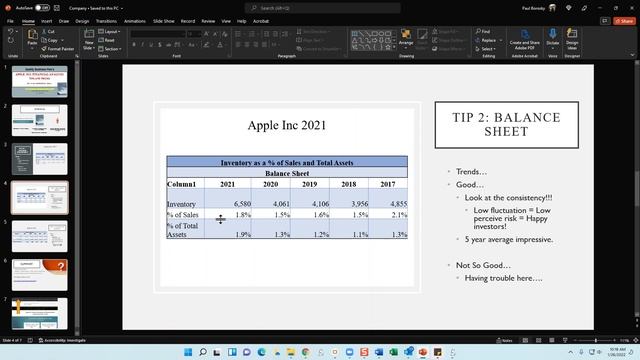Click the Increase Font Size icon
This screenshot has height=360, width=640.
(207, 34)
